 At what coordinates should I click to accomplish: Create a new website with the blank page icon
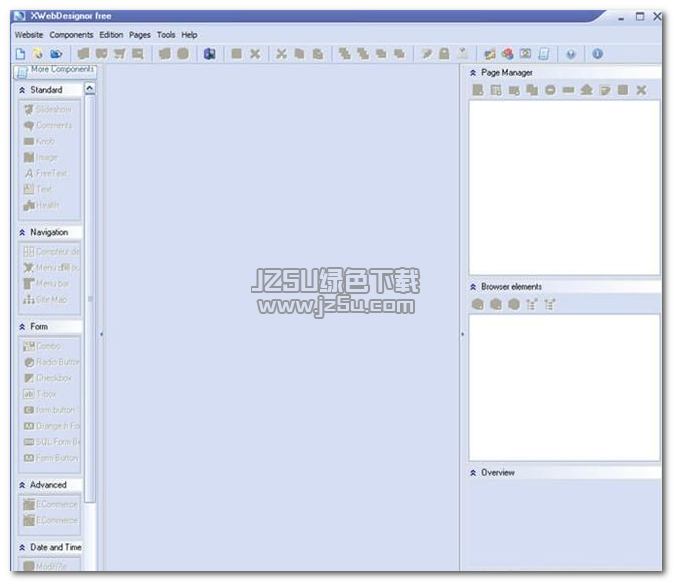(20, 54)
